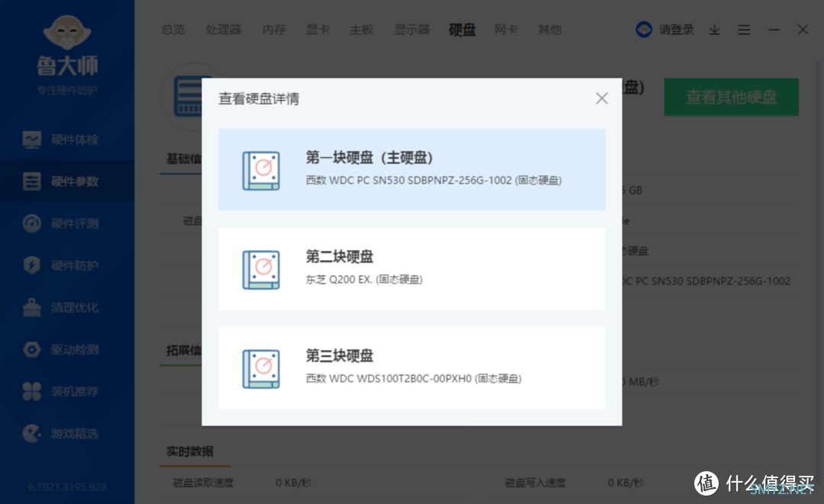Open 装机推荐 in the sidebar
This screenshot has height=504, width=824.
pyautogui.click(x=67, y=392)
